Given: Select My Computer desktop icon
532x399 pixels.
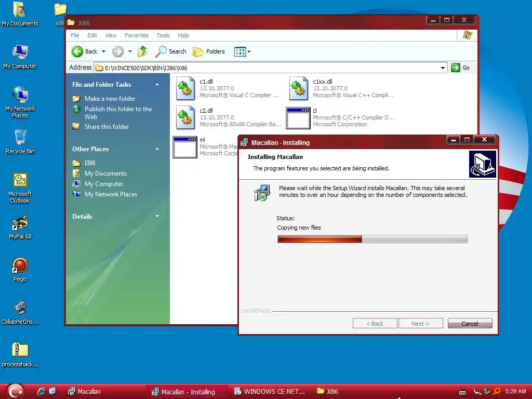Looking at the screenshot, I should 20,57.
